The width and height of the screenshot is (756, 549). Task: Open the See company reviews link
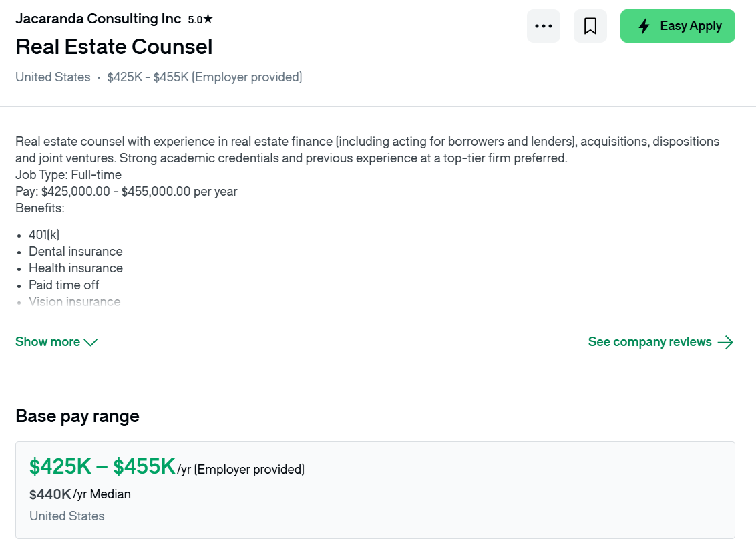click(660, 342)
